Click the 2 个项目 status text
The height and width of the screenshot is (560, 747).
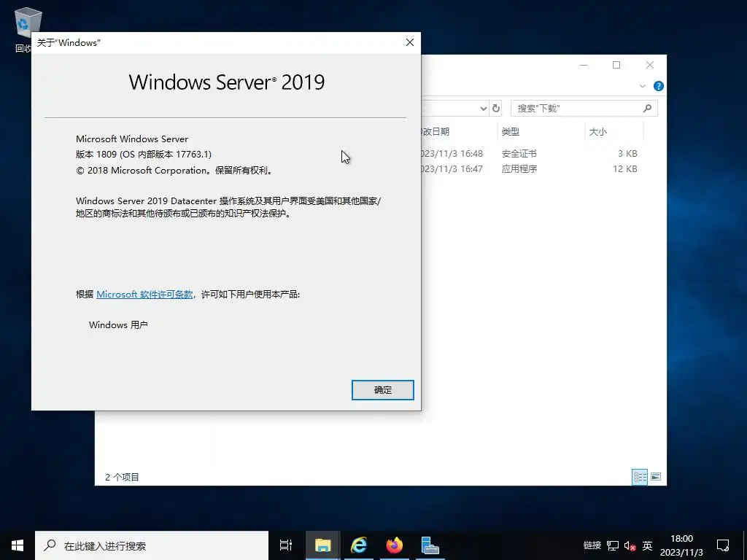click(x=122, y=477)
